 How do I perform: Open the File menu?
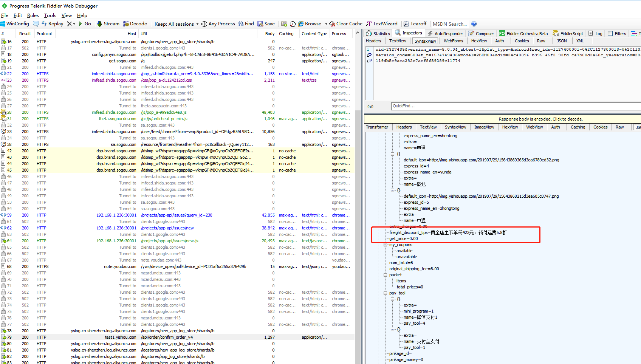(x=5, y=15)
